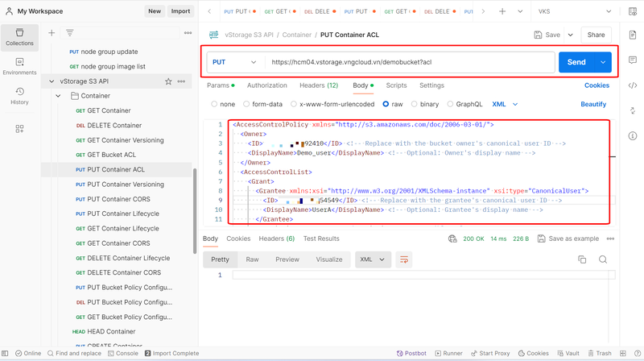Screen dimensions: 644x361
Task: Search the response with magnifier icon
Action: point(603,259)
